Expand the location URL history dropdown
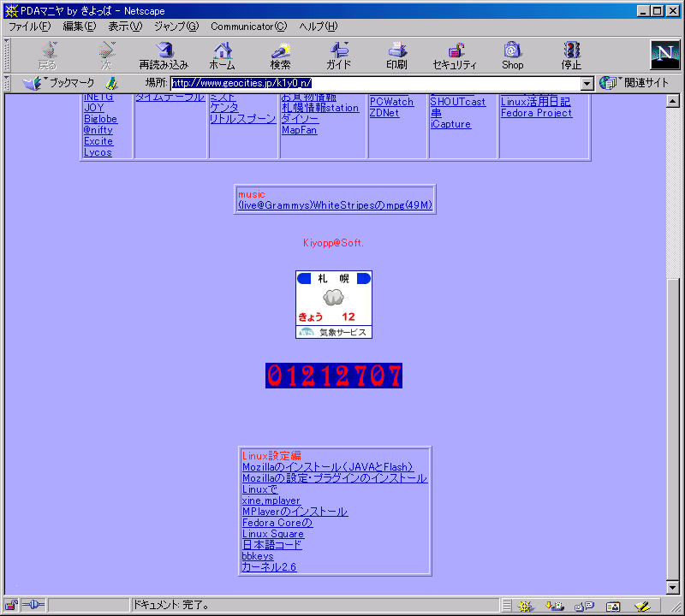This screenshot has height=616, width=685. (587, 83)
